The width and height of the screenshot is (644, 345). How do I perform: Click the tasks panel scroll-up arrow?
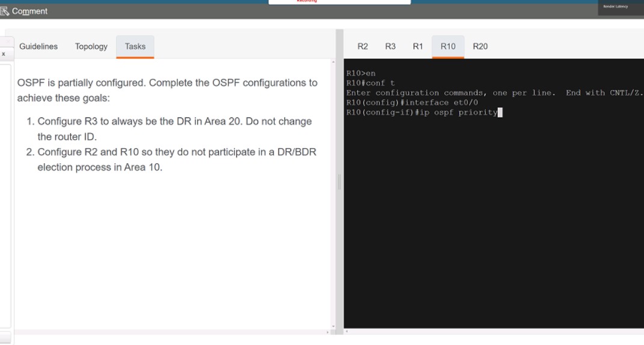[333, 62]
